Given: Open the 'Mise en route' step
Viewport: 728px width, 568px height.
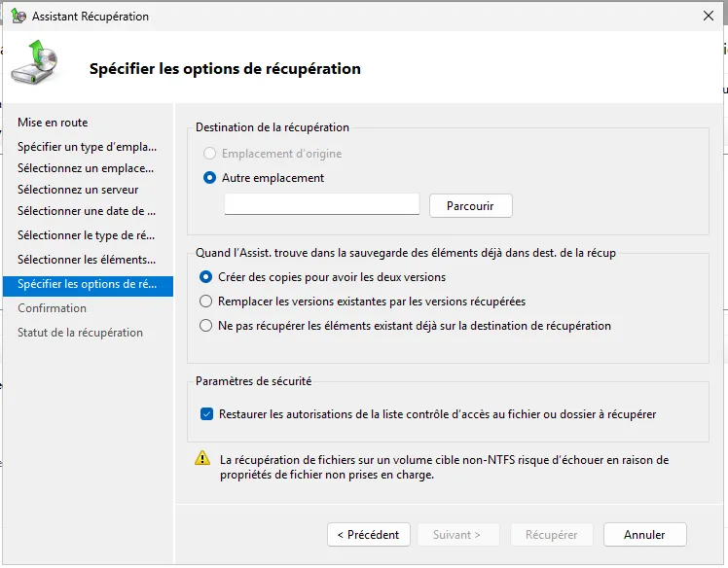Looking at the screenshot, I should [x=53, y=123].
